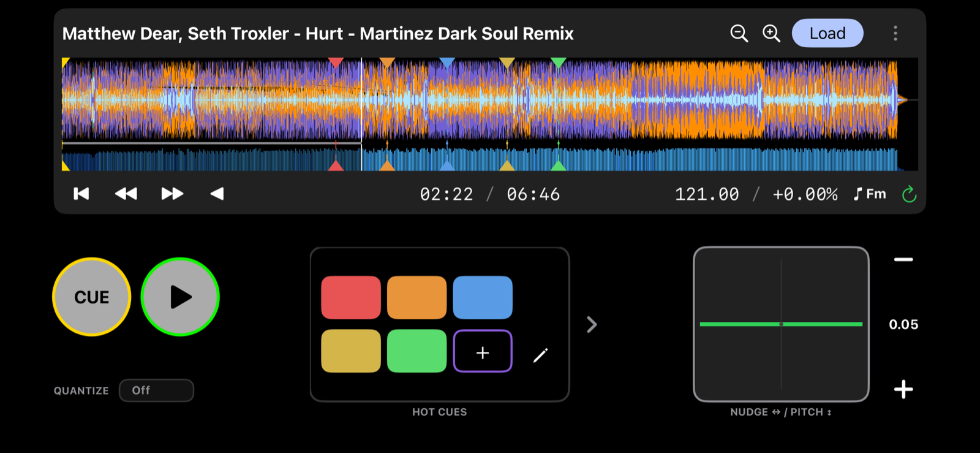Image resolution: width=980 pixels, height=453 pixels.
Task: Add a new hot cue with plus pad
Action: 483,351
